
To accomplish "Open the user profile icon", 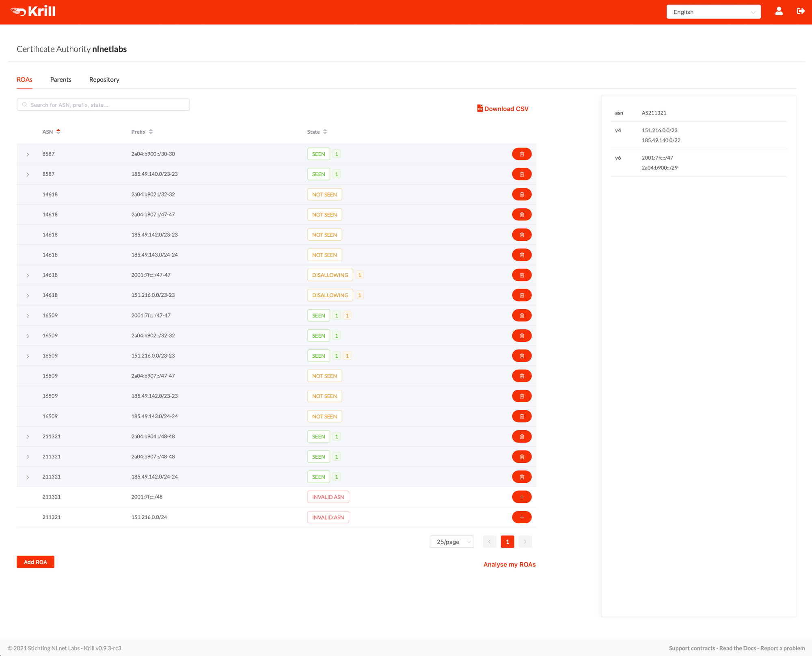I will coord(778,11).
